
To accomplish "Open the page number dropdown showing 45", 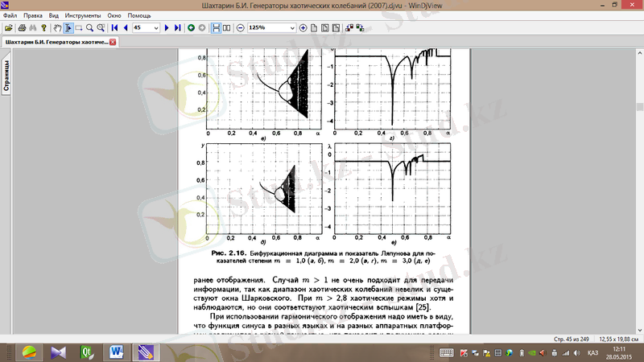I will [156, 27].
